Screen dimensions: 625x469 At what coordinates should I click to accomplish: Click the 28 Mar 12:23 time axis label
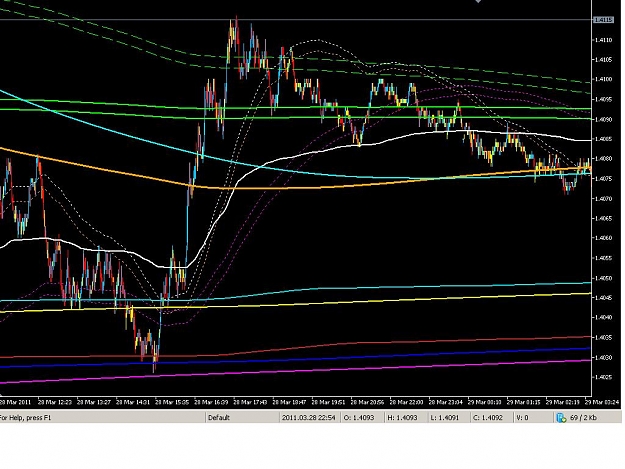click(x=55, y=402)
